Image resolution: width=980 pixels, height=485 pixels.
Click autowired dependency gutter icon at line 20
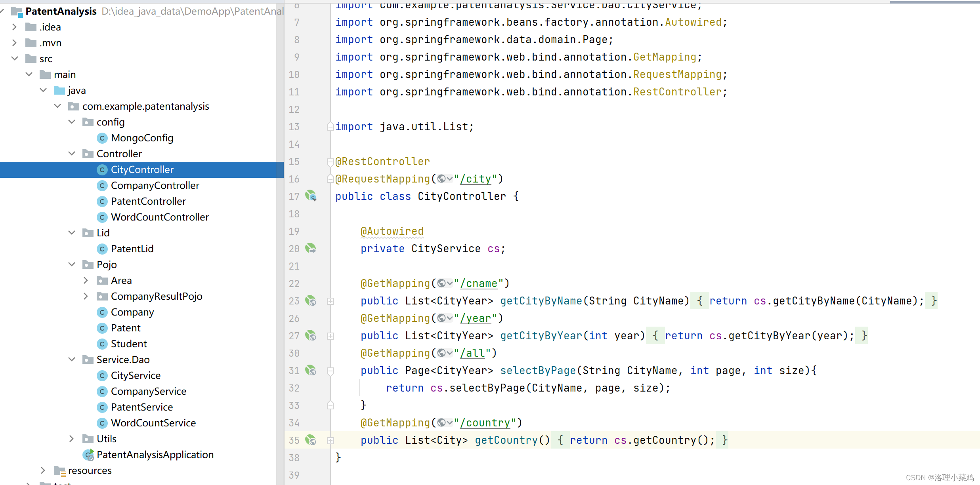click(311, 248)
